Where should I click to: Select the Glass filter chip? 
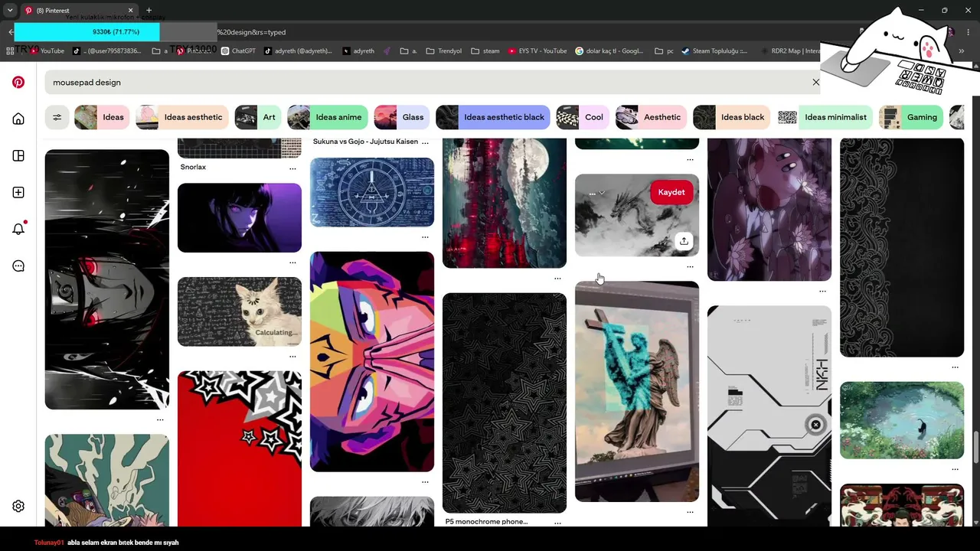click(x=402, y=117)
